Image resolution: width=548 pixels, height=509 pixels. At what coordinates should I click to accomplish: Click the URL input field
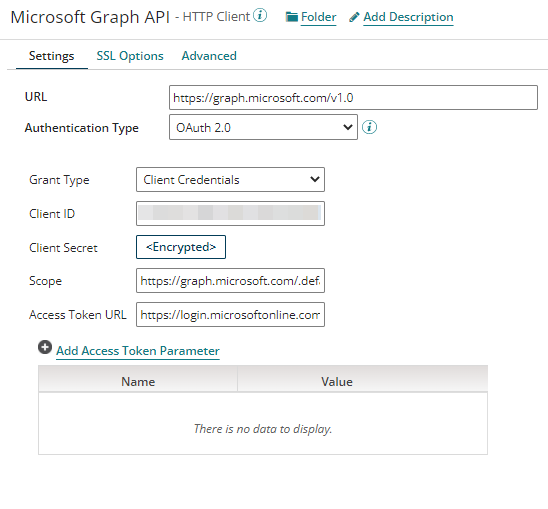[353, 98]
